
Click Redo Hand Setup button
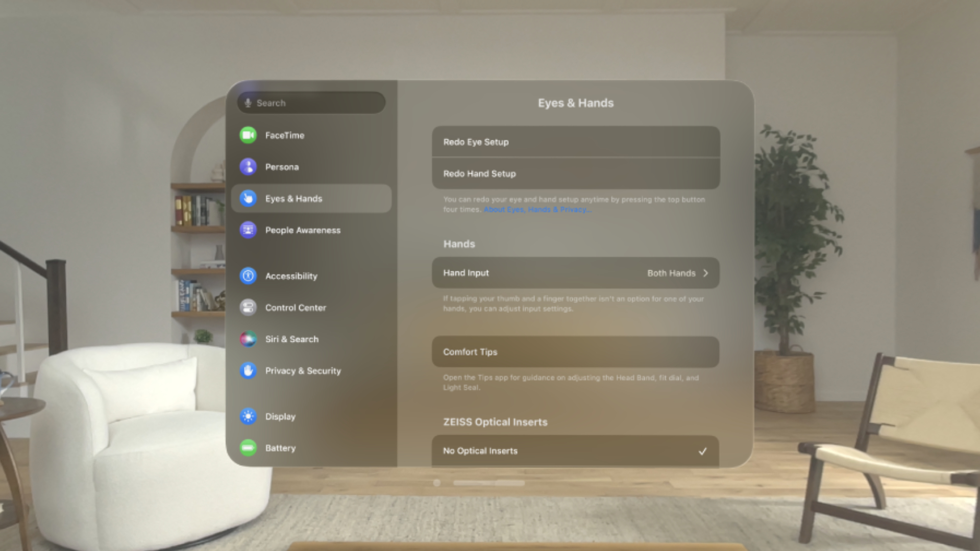click(575, 173)
